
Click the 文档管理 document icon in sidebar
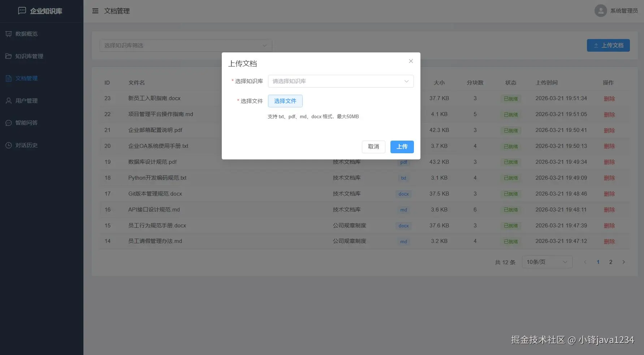(9, 78)
